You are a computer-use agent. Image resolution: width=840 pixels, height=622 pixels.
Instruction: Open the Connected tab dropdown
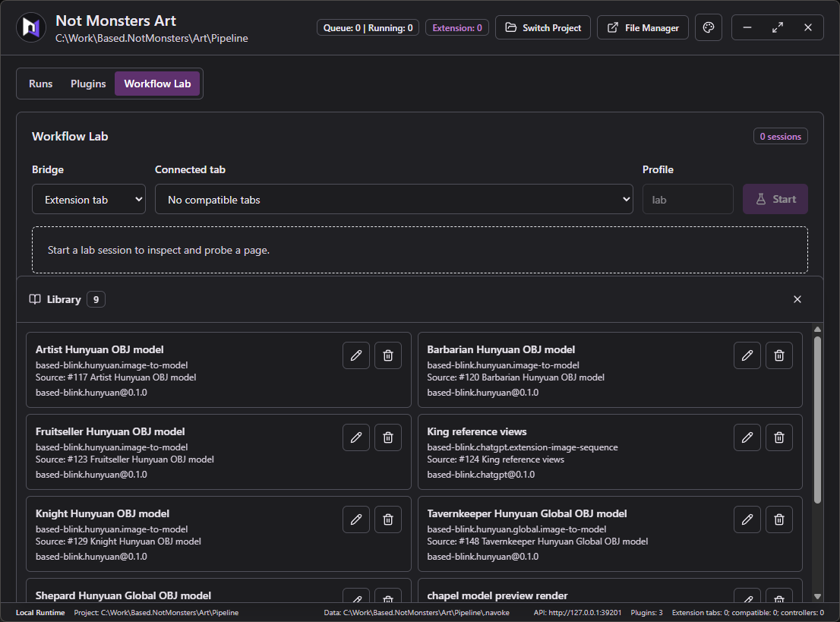point(393,199)
